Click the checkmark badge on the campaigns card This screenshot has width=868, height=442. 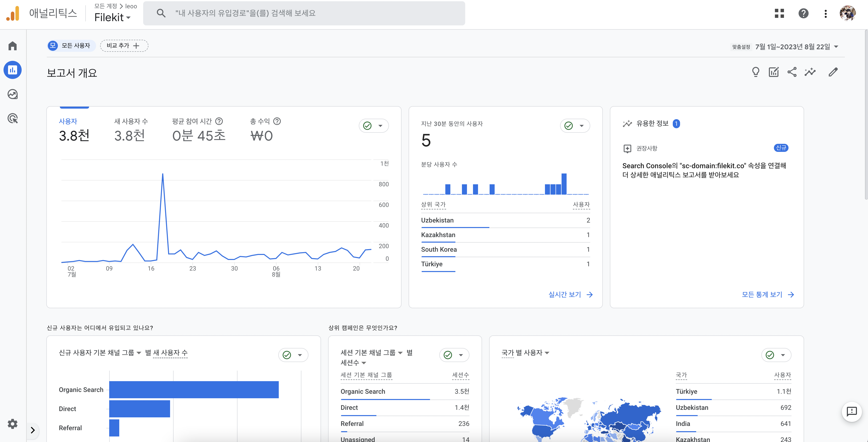pos(448,355)
